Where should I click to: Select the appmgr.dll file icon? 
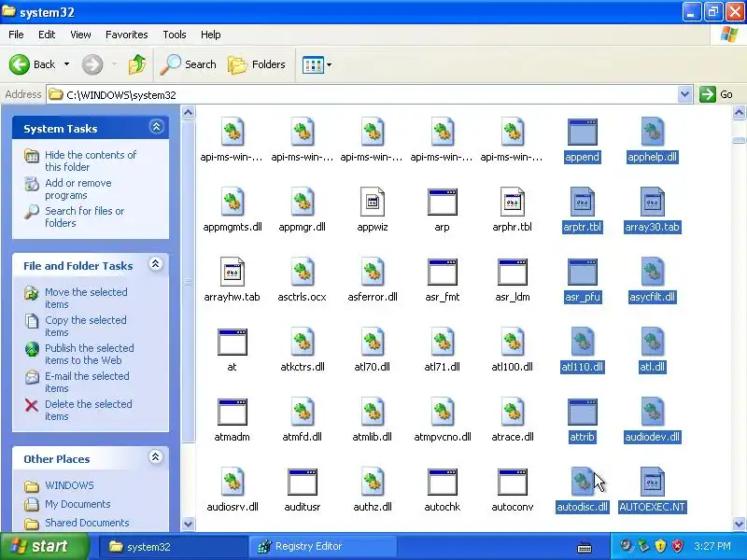302,202
